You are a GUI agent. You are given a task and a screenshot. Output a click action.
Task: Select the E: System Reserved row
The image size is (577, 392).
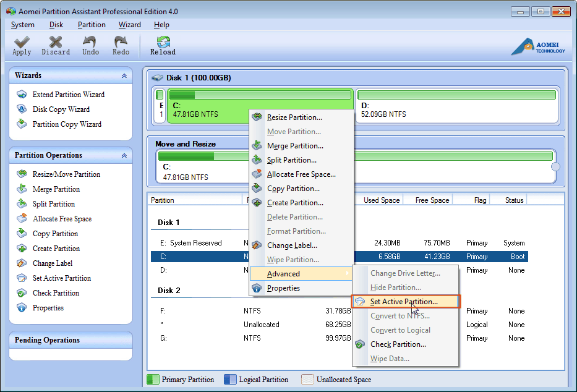[339, 243]
